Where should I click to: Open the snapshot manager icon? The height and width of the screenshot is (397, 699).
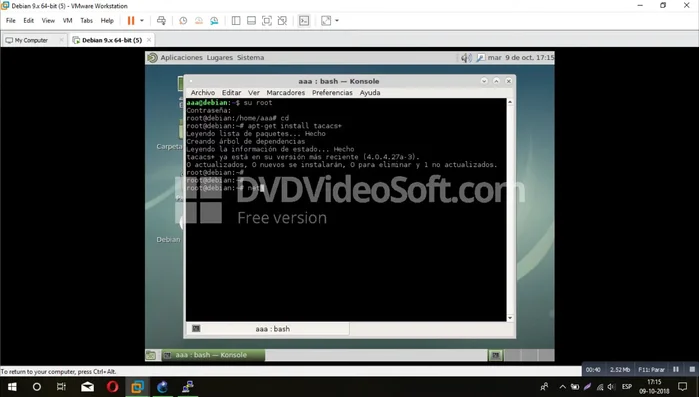coord(214,20)
